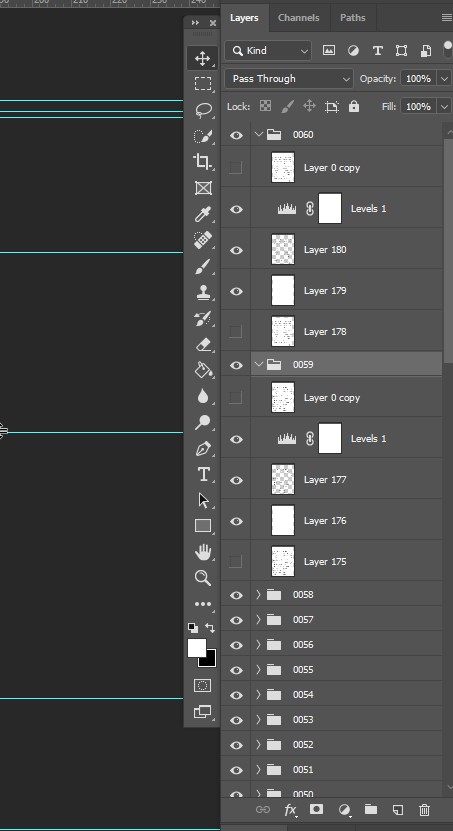The width and height of the screenshot is (453, 831).
Task: Reset default foreground and background colors
Action: tap(193, 629)
